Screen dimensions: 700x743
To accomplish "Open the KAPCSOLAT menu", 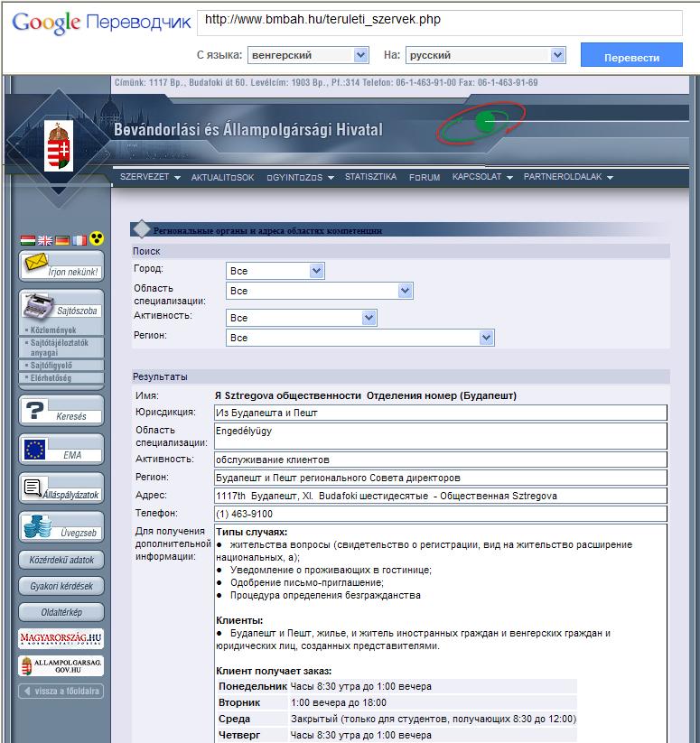I will coord(482,177).
